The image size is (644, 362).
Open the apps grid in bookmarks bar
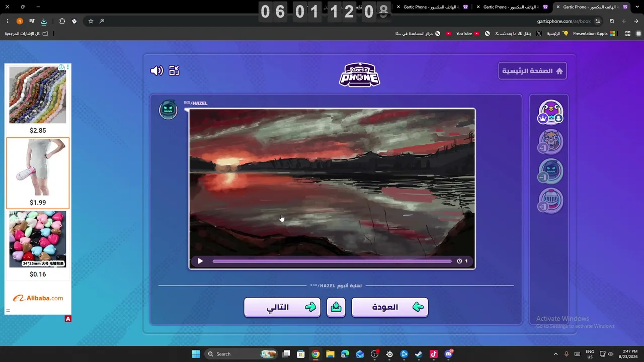click(x=628, y=34)
